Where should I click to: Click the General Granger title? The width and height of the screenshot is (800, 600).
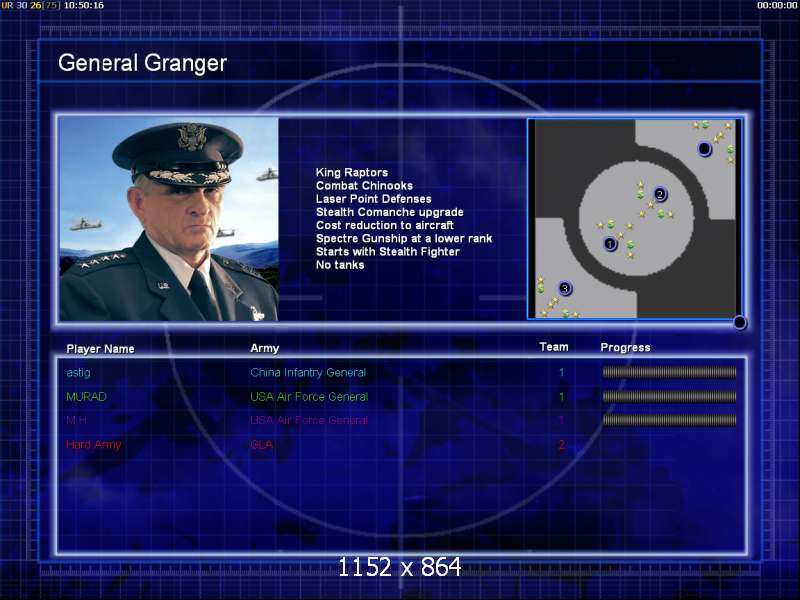(x=142, y=63)
